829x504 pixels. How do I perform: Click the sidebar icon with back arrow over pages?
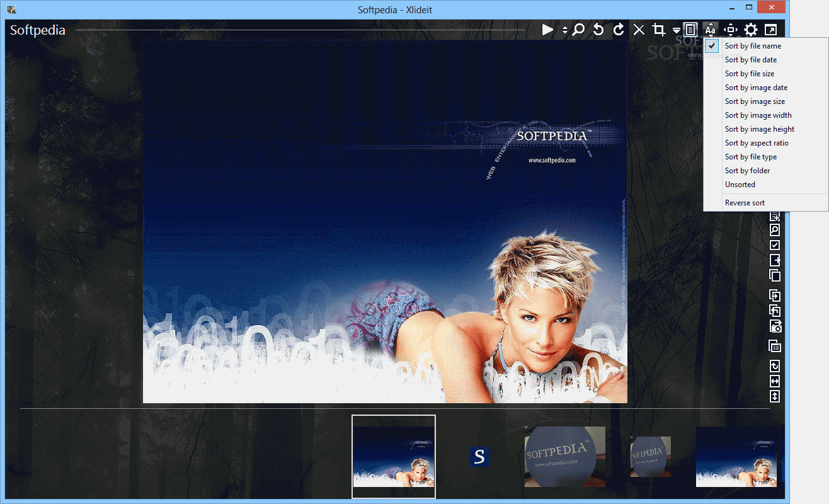(775, 311)
